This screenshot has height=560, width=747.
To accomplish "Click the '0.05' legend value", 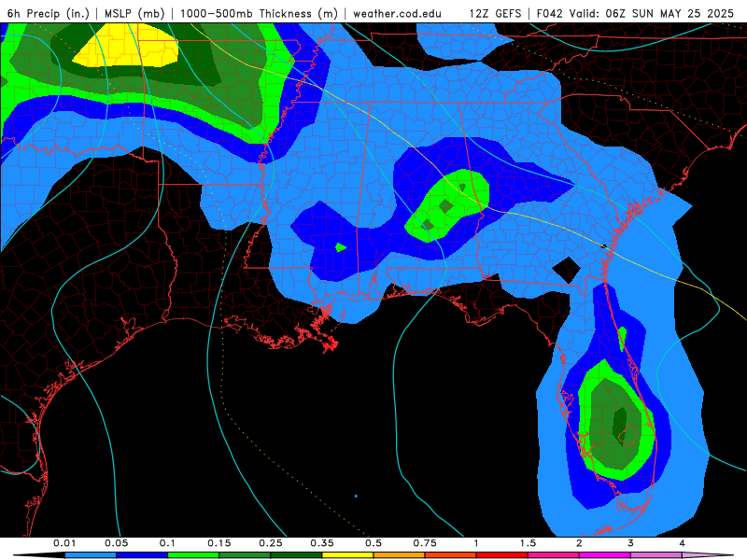I will pyautogui.click(x=116, y=543).
